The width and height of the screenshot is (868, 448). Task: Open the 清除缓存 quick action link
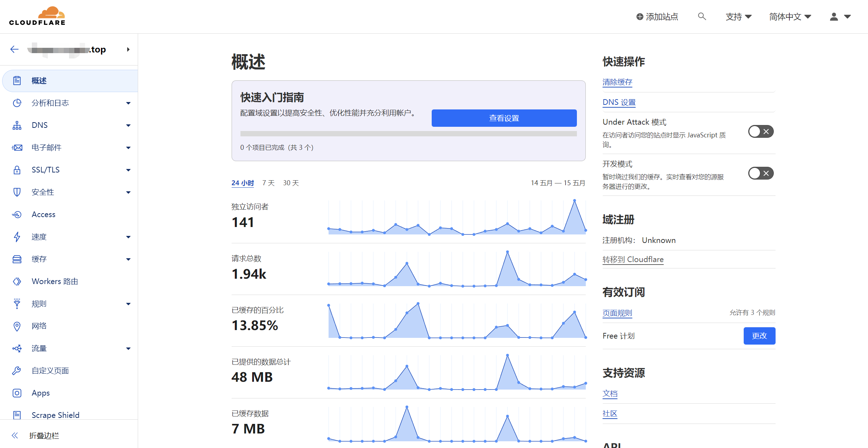pos(617,82)
